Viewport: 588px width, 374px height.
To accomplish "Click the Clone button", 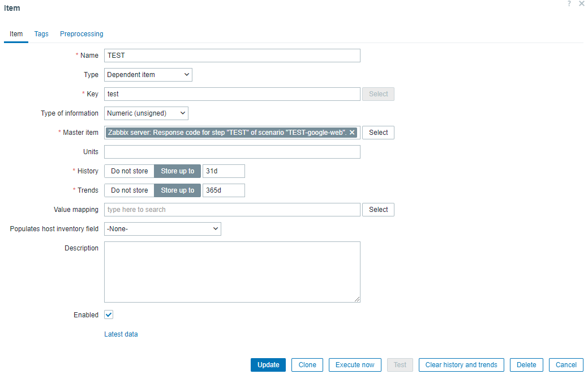I will (307, 365).
